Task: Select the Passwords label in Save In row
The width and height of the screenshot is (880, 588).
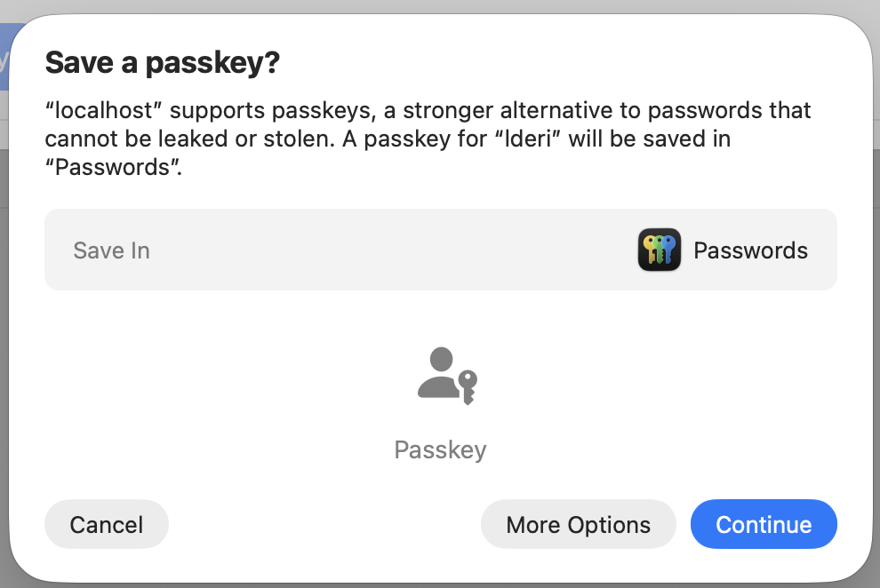Action: click(750, 250)
